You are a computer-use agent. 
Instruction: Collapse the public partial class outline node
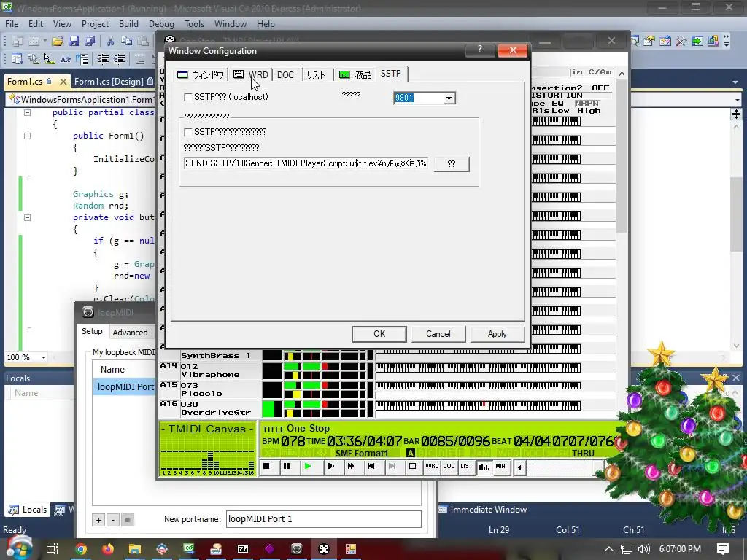(27, 113)
